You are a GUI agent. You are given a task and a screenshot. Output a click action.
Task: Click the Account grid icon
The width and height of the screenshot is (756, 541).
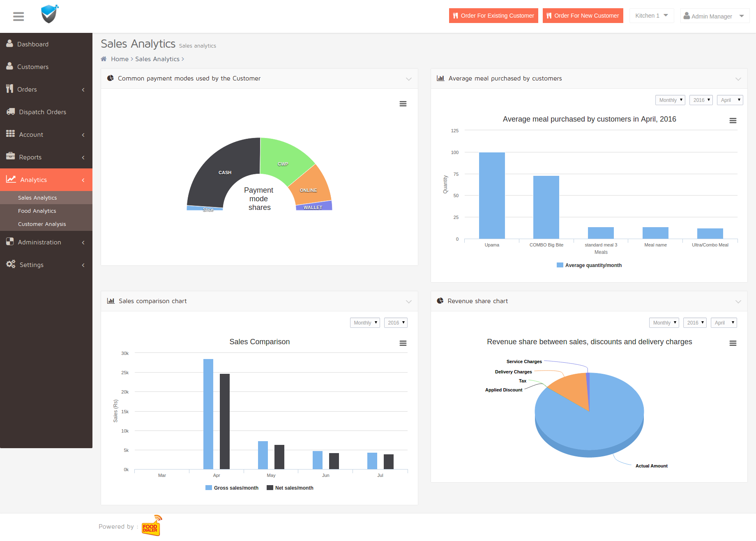point(11,134)
